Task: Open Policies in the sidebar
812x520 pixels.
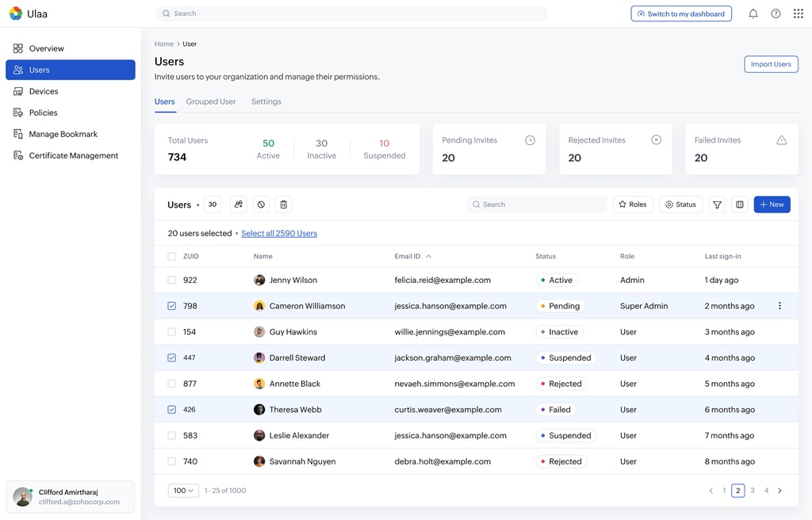Action: point(43,113)
